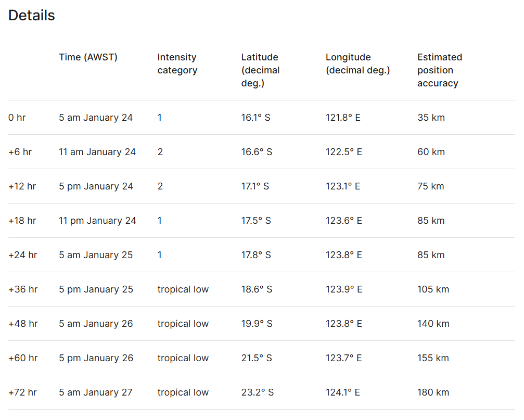The image size is (524, 420).
Task: Click the Intensity category column header
Action: (177, 63)
